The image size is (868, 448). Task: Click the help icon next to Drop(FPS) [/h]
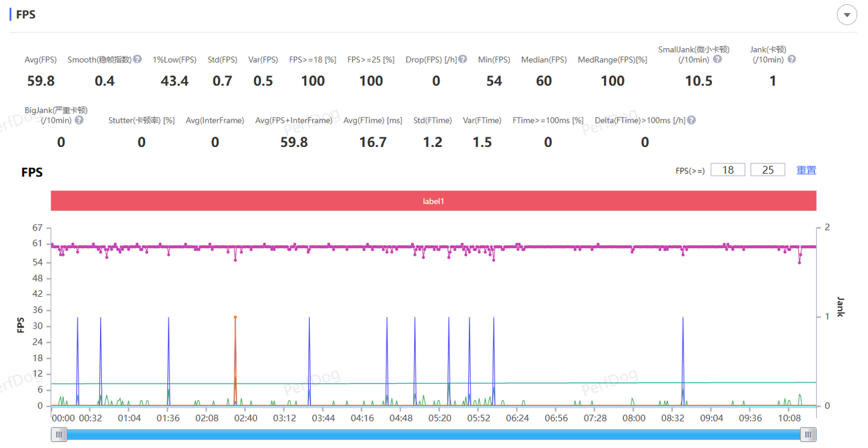(x=462, y=59)
